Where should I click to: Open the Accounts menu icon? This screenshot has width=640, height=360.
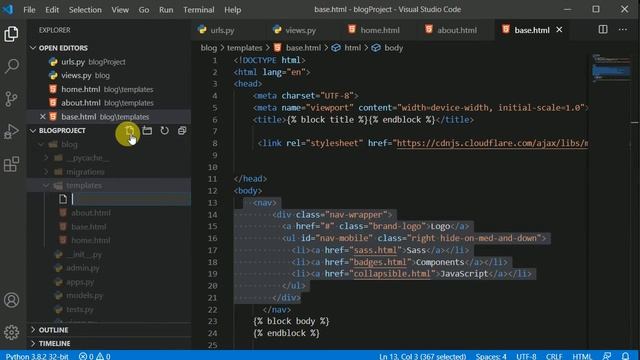11,300
